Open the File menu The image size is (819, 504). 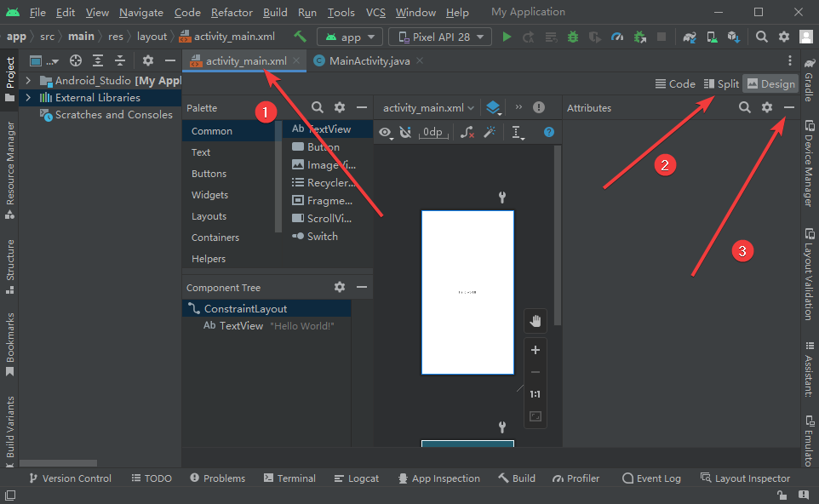coord(37,12)
